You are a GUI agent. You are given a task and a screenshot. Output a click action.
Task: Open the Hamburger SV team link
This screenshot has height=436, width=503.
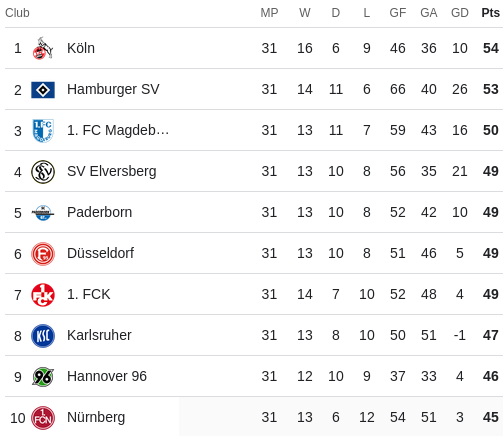(113, 89)
